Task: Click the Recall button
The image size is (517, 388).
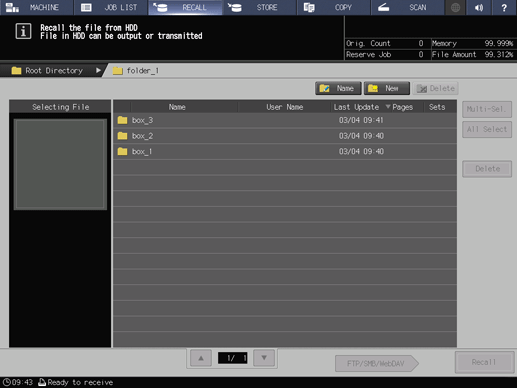Action: click(x=484, y=362)
